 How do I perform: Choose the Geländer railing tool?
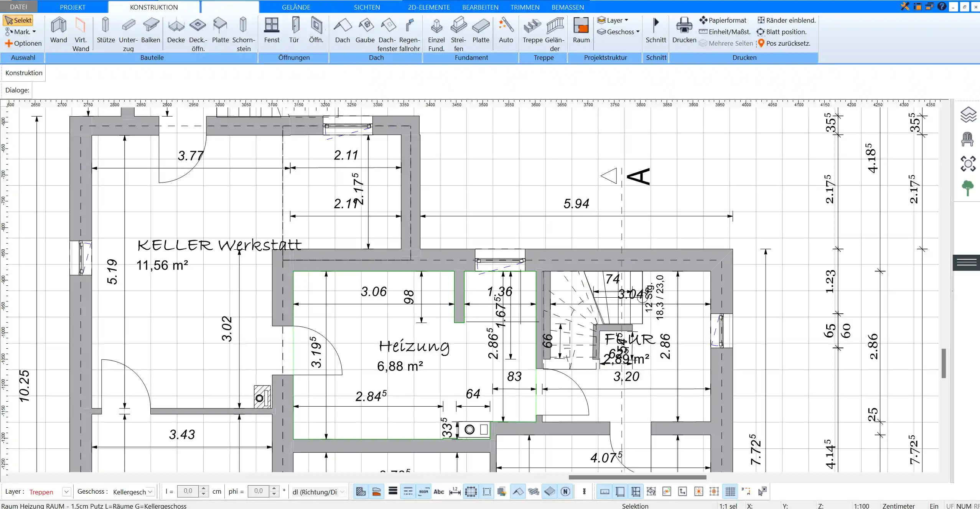pyautogui.click(x=555, y=34)
